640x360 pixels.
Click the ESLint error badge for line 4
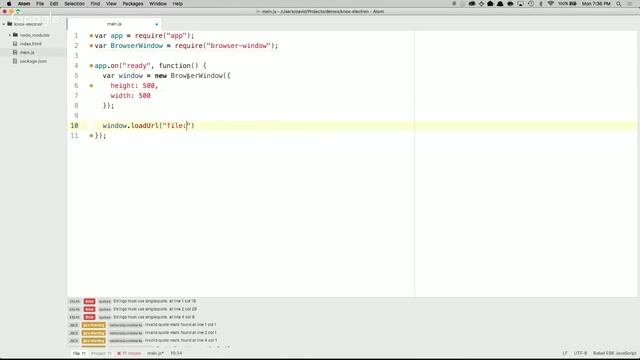[x=89, y=317]
